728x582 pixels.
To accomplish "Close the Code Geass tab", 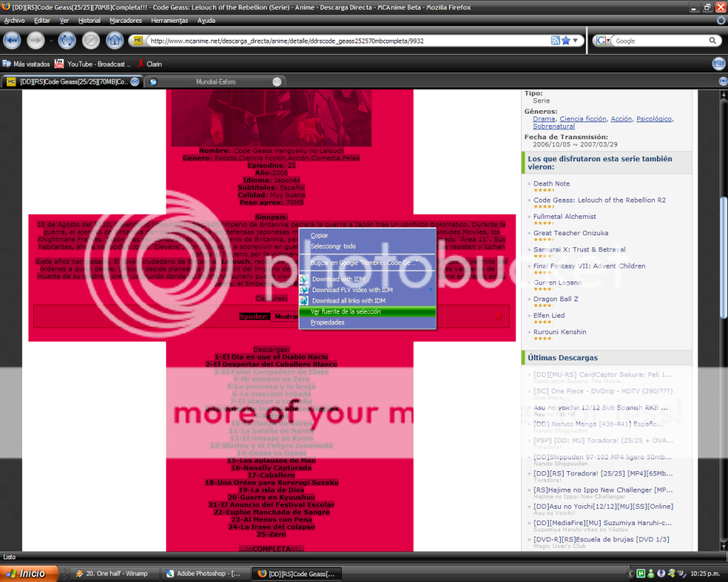I will tap(134, 82).
